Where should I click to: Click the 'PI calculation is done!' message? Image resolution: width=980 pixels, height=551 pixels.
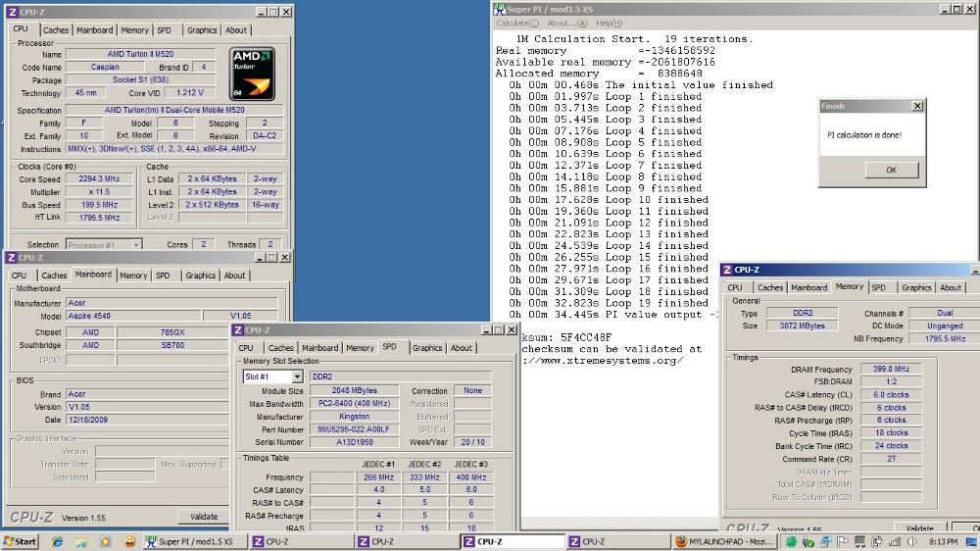coord(864,135)
